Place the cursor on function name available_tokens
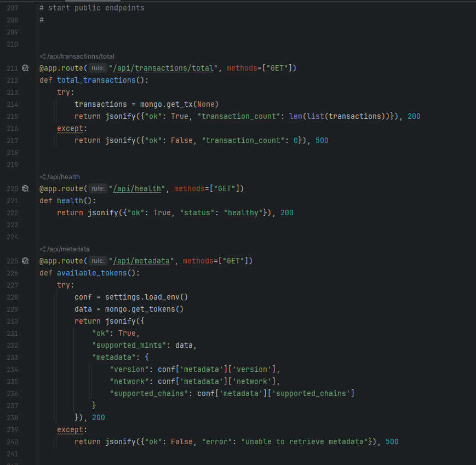This screenshot has width=476, height=465. click(92, 273)
